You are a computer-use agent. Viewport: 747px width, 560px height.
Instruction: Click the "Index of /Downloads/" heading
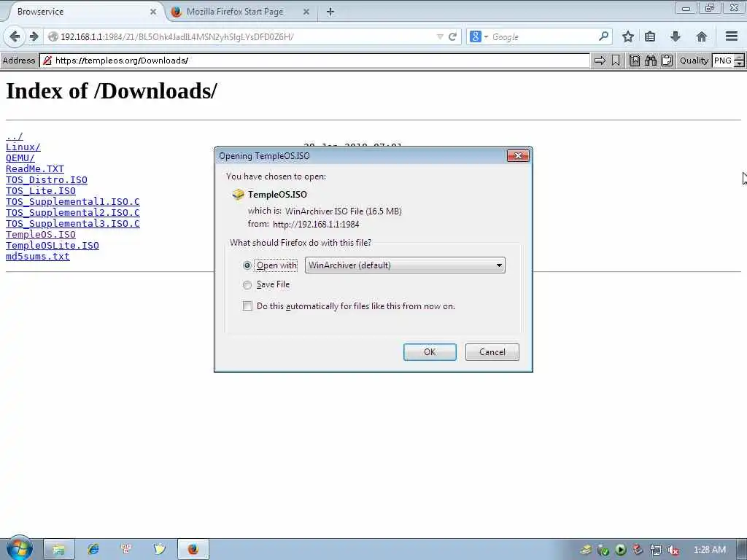pos(112,90)
